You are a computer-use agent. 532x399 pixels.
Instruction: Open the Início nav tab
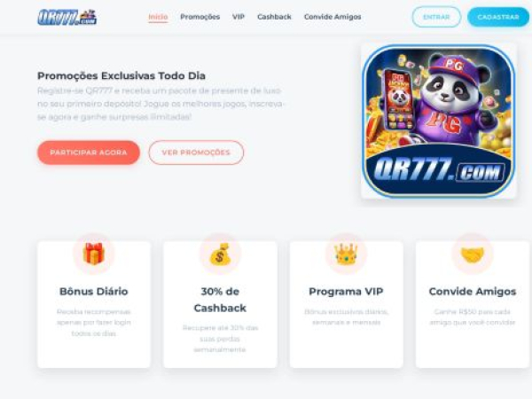pyautogui.click(x=158, y=17)
